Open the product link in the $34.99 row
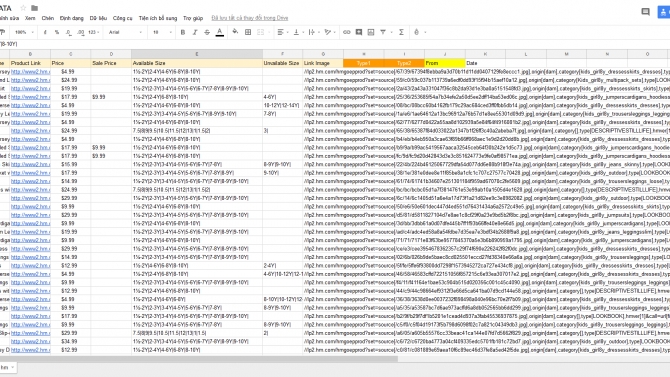This screenshot has width=670, height=377. point(30,341)
